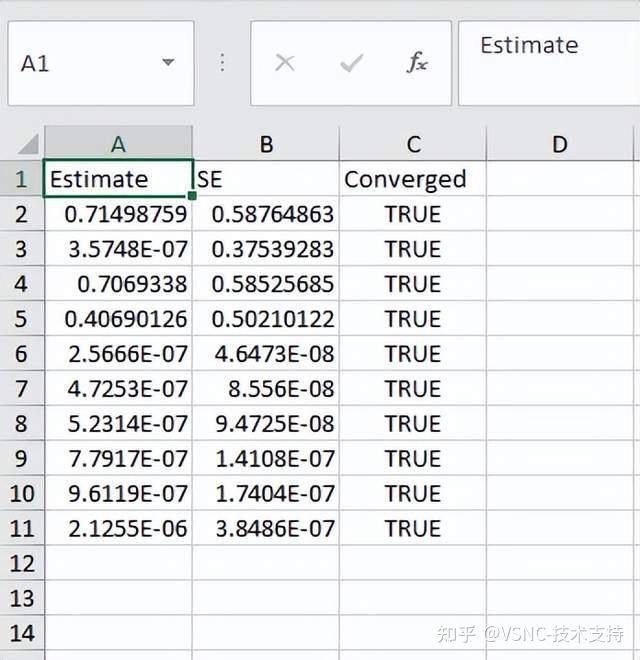Image resolution: width=640 pixels, height=660 pixels.
Task: Select row 12 header
Action: [22, 563]
